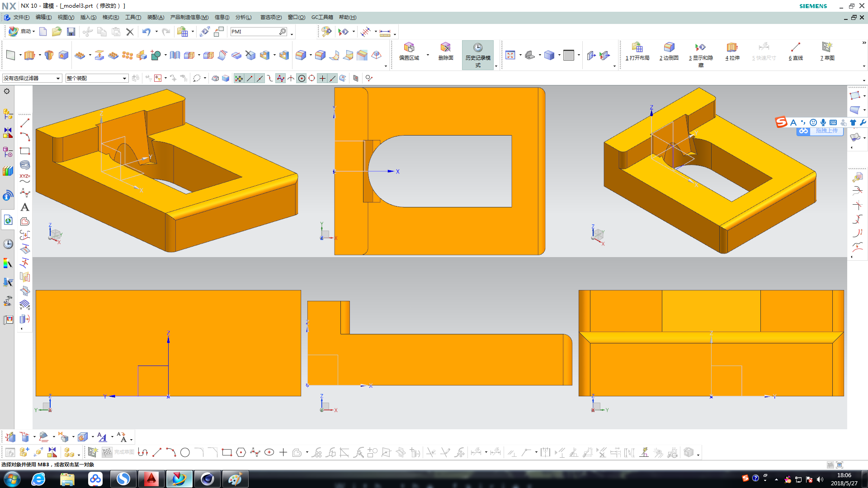
Task: Click the Undo arrow icon
Action: [146, 32]
